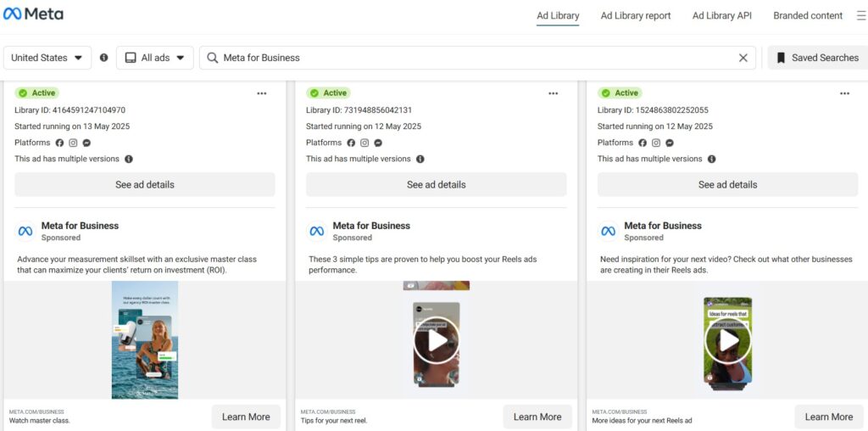Clear the search field with the X icon
Screen dimensions: 868x431
coord(743,58)
